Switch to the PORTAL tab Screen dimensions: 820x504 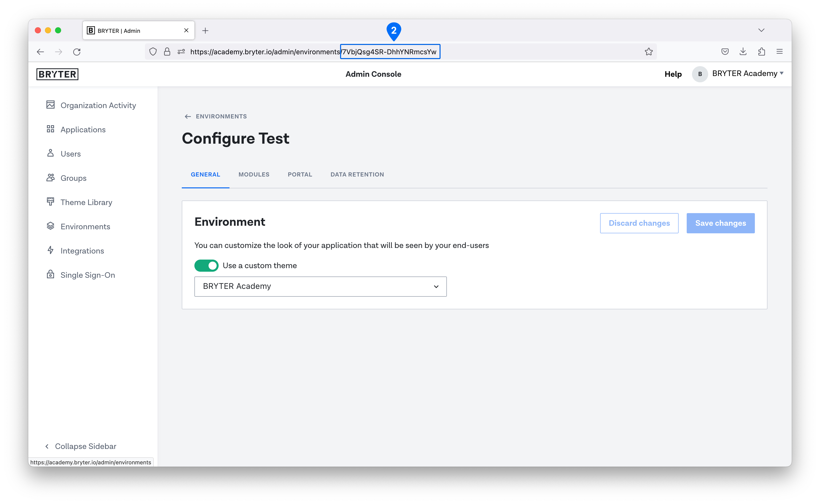300,174
